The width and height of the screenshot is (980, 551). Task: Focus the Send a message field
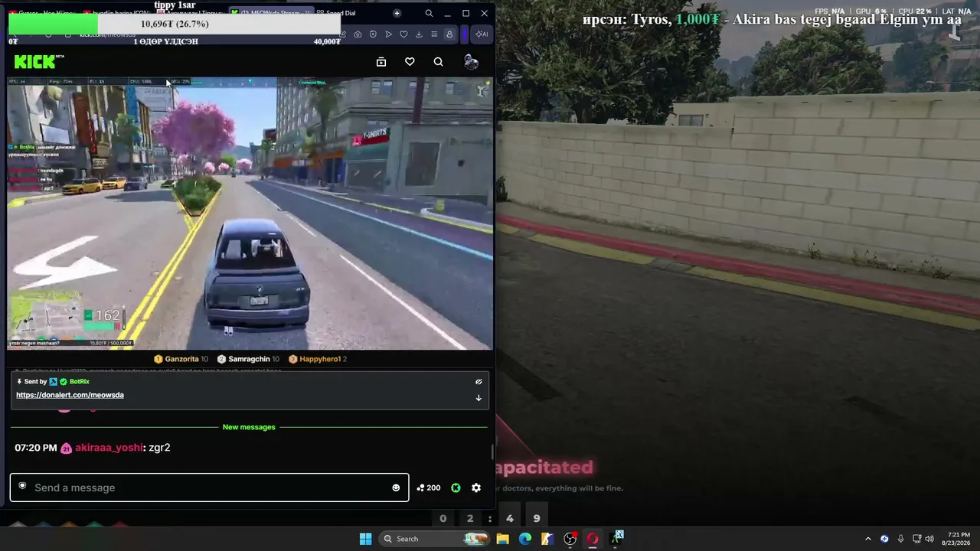point(209,487)
